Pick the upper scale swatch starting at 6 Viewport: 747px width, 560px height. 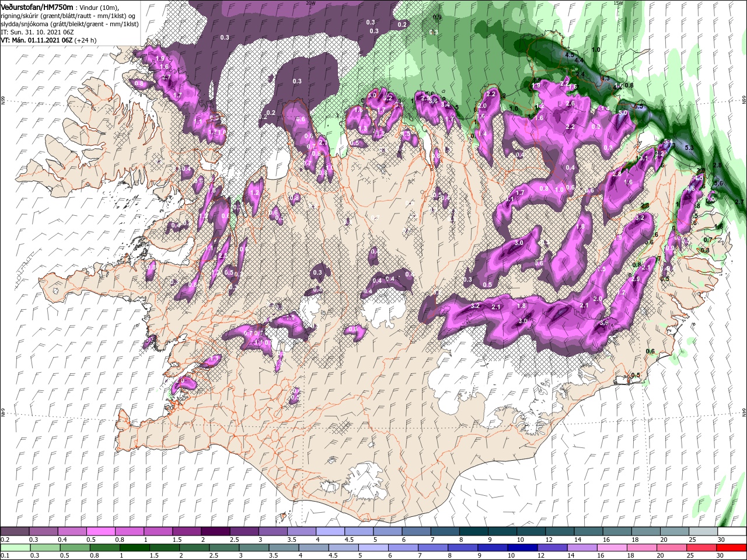(416, 531)
